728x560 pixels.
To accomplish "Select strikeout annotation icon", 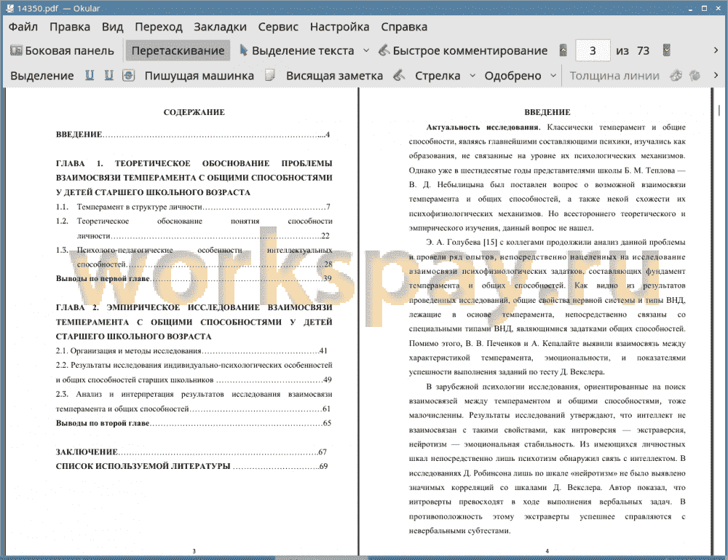I will (x=129, y=75).
